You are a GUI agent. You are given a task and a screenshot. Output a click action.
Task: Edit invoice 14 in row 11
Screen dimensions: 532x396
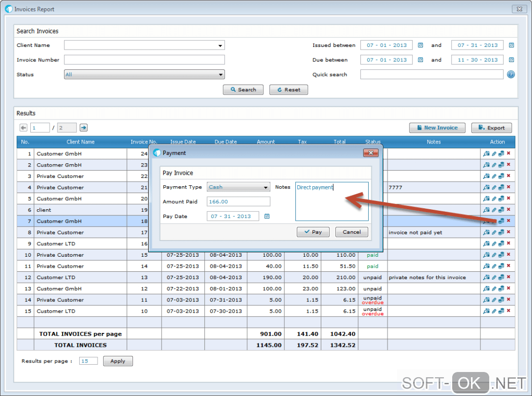click(494, 266)
